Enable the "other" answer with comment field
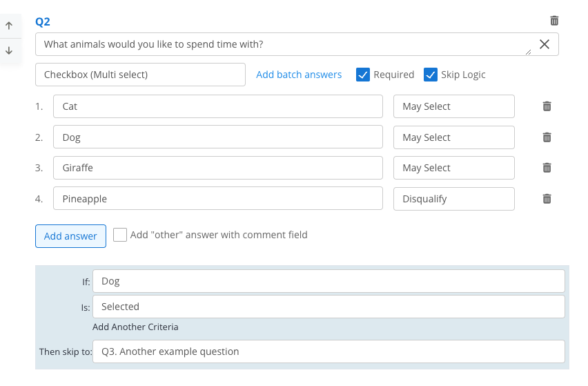 (x=120, y=235)
